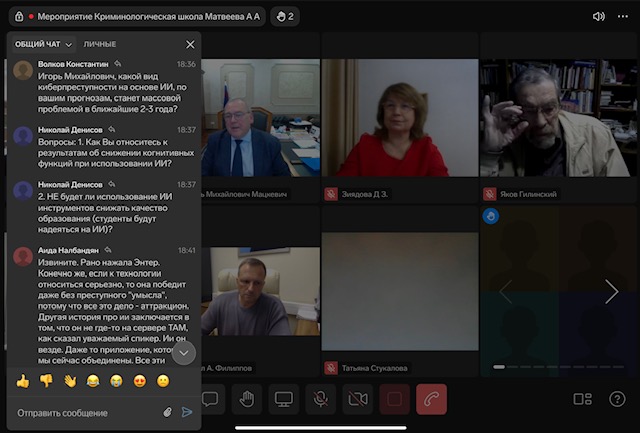The image size is (640, 433).
Task: Attach a file with the paperclip icon
Action: (x=167, y=411)
